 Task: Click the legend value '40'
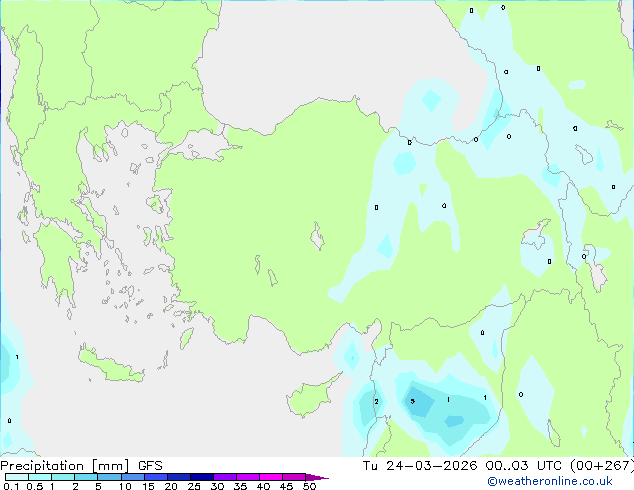(x=263, y=486)
